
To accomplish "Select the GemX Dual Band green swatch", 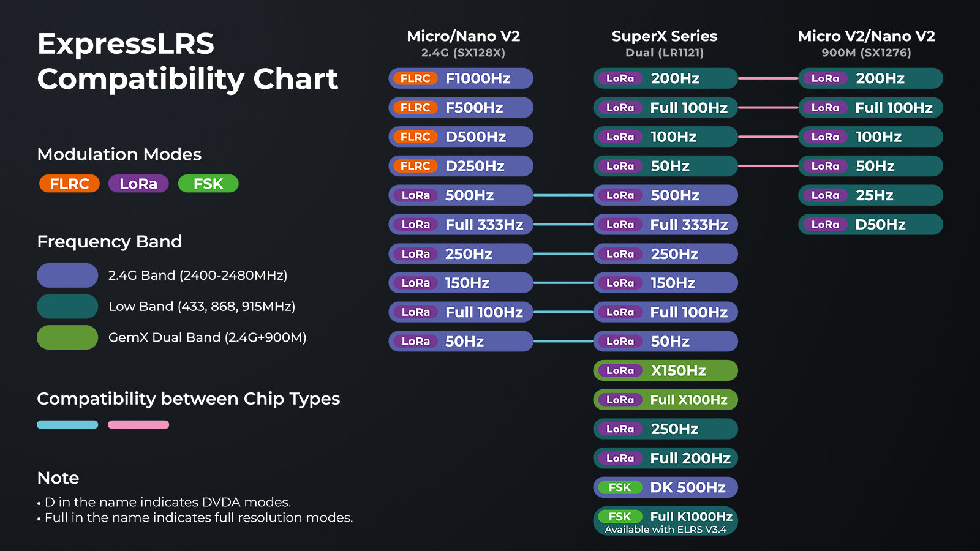I will (67, 337).
